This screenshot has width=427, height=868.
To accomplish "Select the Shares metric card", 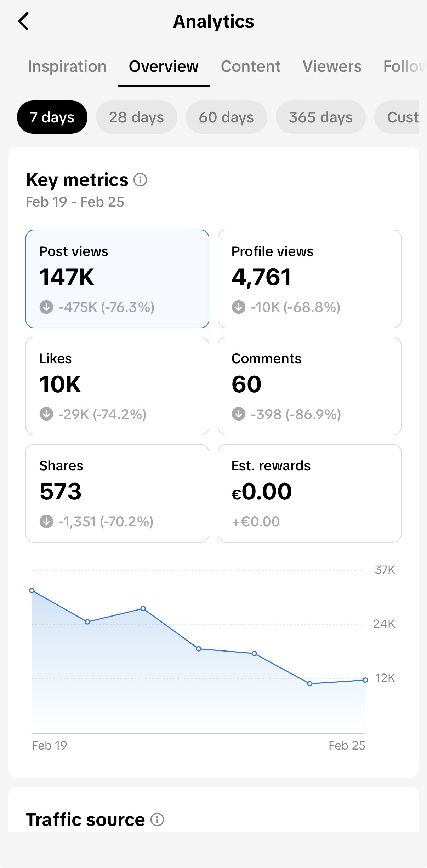I will (x=117, y=493).
